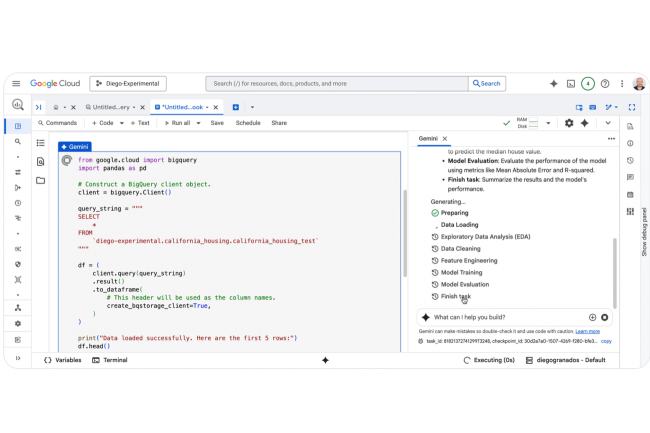The height and width of the screenshot is (433, 650).
Task: Add a new Code cell
Action: point(102,123)
